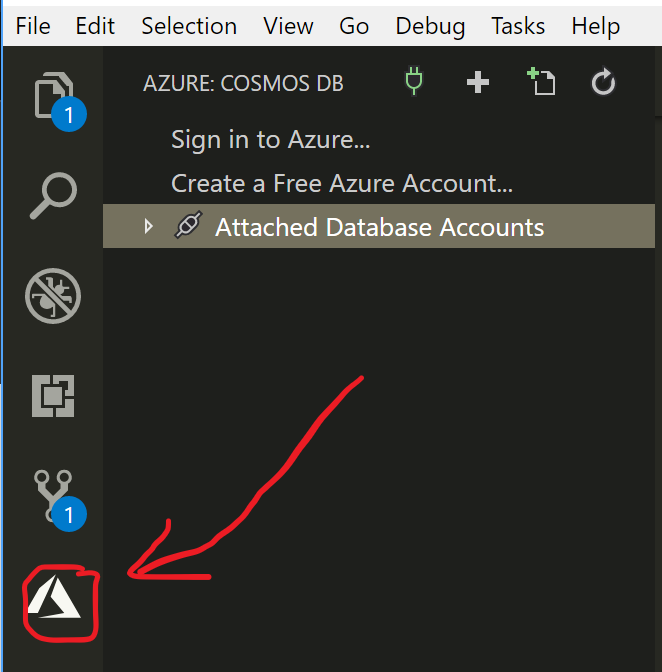Open the View menu
This screenshot has width=662, height=672.
[x=288, y=26]
